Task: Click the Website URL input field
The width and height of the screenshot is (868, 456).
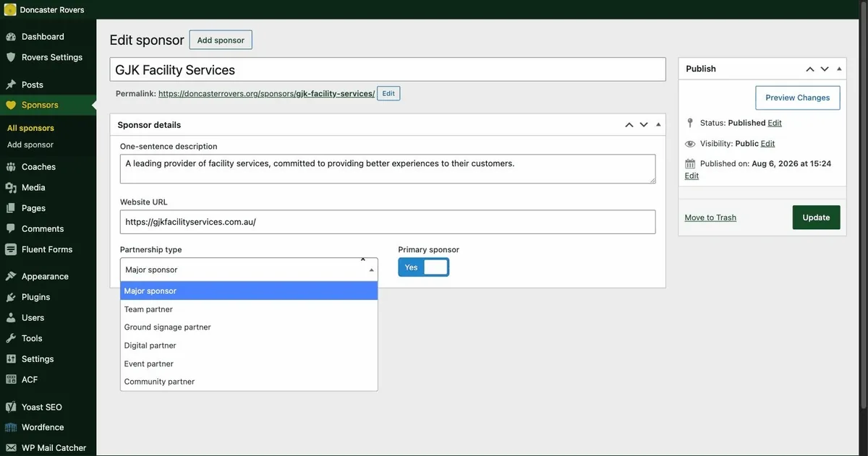Action: [x=388, y=222]
